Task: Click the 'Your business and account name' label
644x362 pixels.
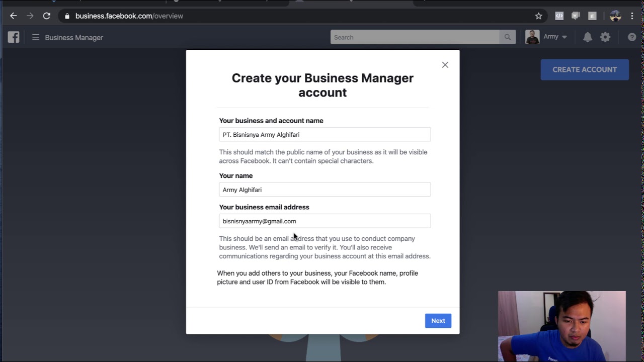Action: point(271,121)
